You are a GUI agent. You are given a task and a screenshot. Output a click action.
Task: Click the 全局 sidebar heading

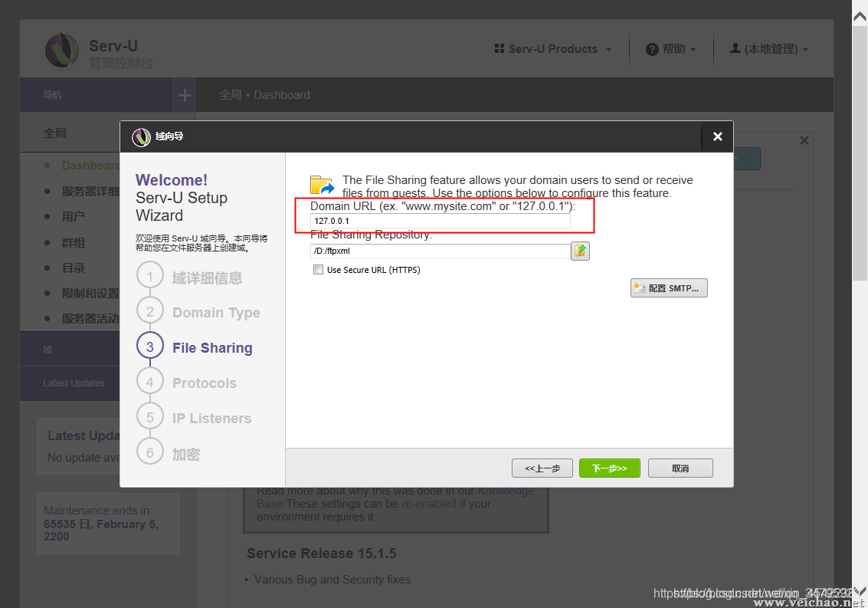coord(55,133)
